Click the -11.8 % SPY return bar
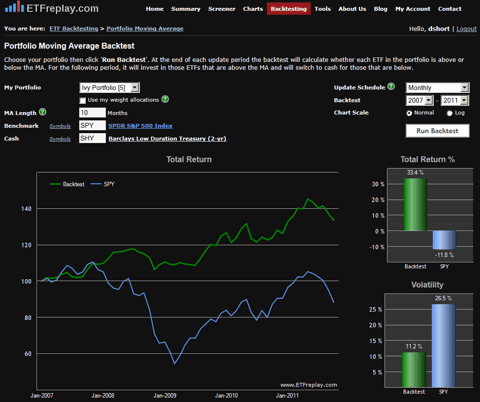Image resolution: width=480 pixels, height=402 pixels. point(444,240)
